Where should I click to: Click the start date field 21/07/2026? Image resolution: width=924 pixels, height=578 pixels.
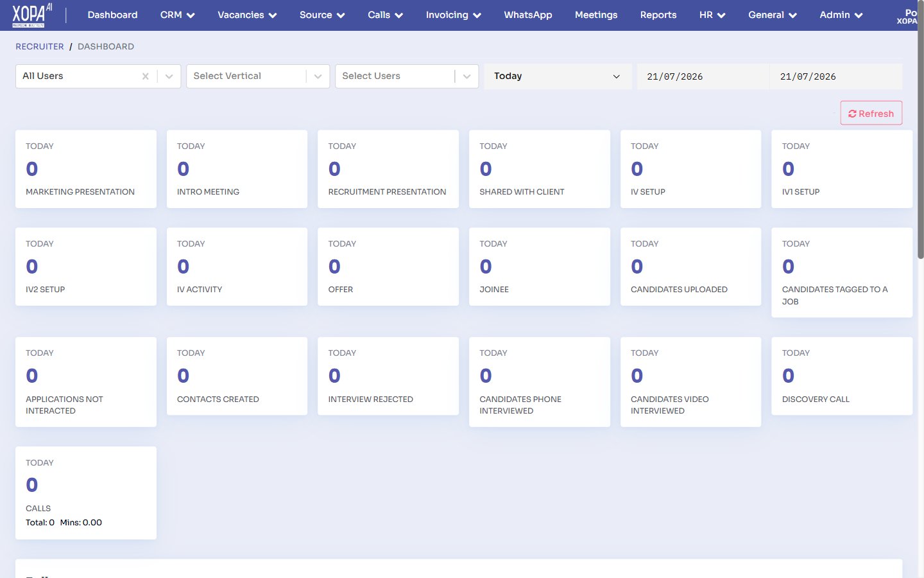(x=703, y=76)
